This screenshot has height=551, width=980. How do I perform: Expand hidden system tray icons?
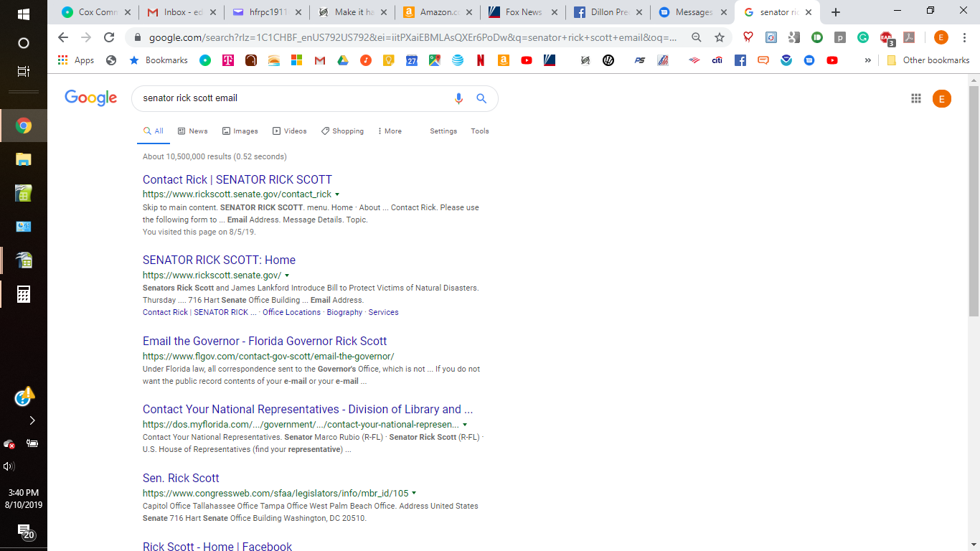32,420
